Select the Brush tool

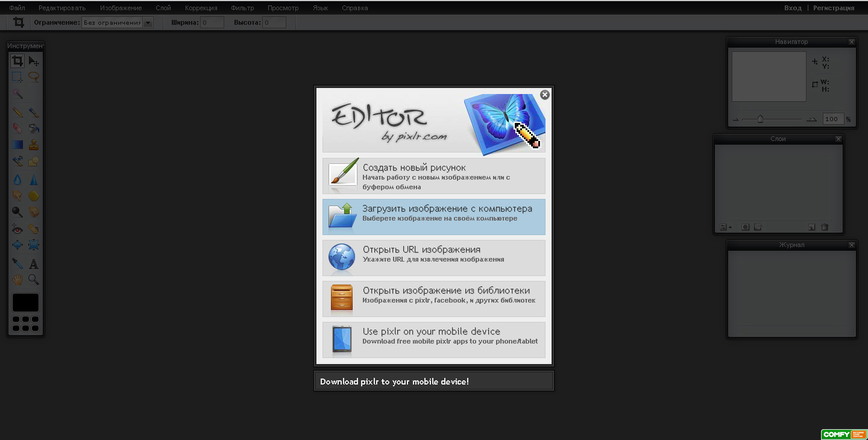(x=34, y=112)
